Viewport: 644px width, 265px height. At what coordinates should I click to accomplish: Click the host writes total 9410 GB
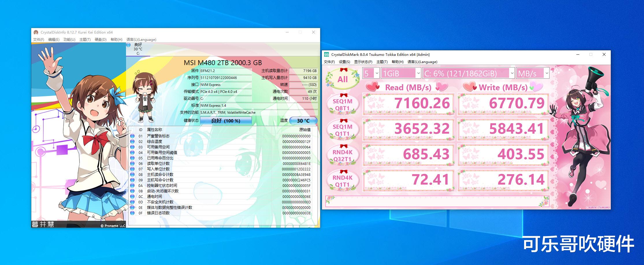point(303,78)
